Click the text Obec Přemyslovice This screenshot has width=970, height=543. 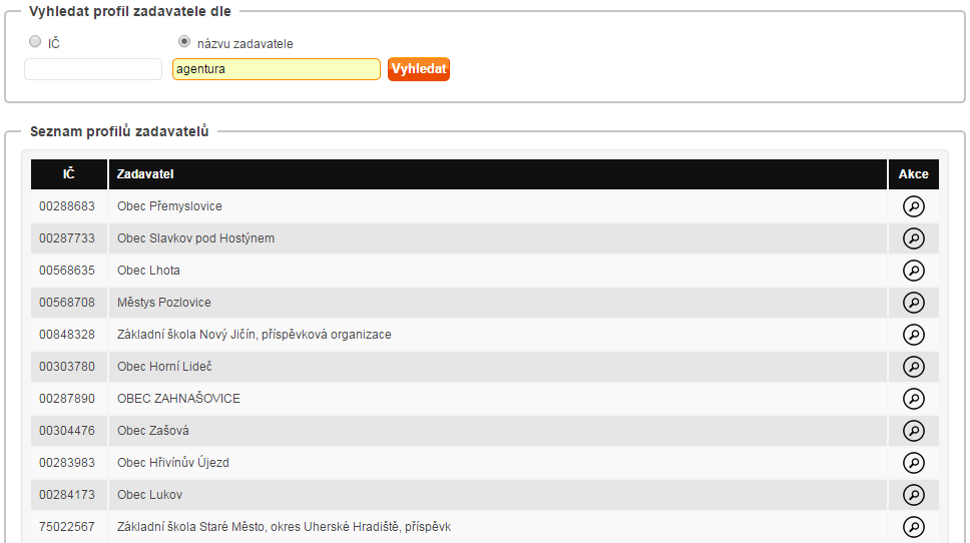pos(170,206)
